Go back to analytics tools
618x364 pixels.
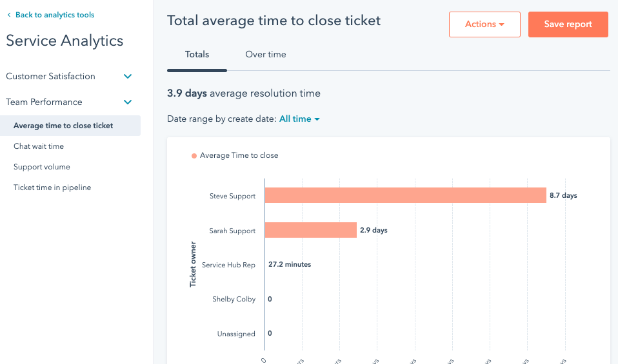click(55, 15)
